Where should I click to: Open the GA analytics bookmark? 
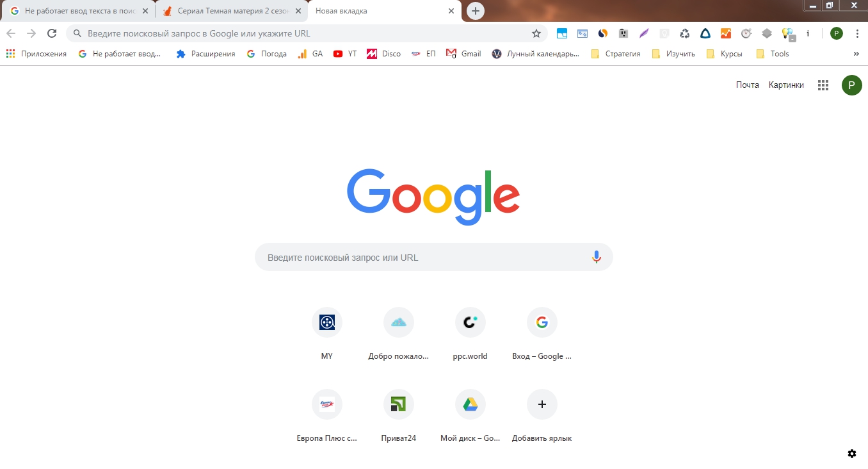point(311,54)
